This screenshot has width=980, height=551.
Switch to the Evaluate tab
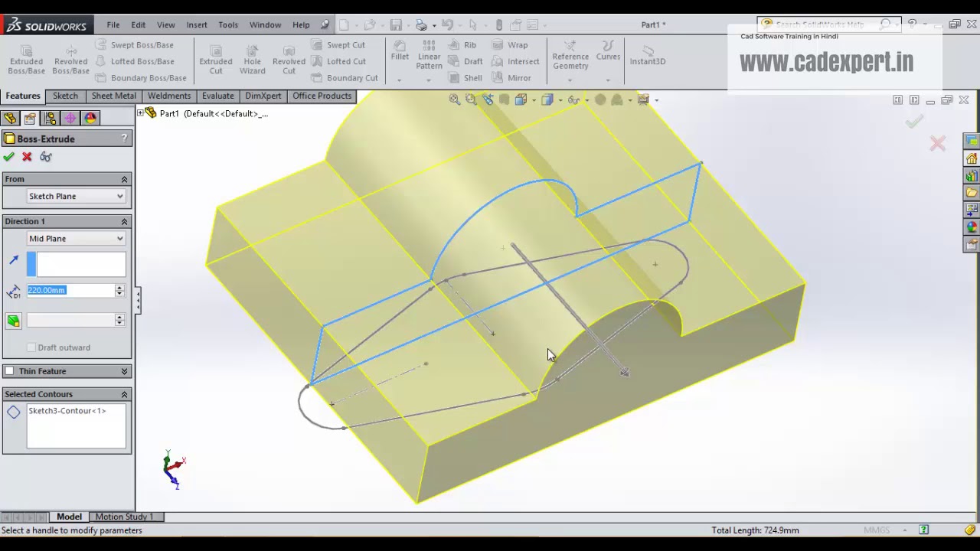(x=218, y=96)
